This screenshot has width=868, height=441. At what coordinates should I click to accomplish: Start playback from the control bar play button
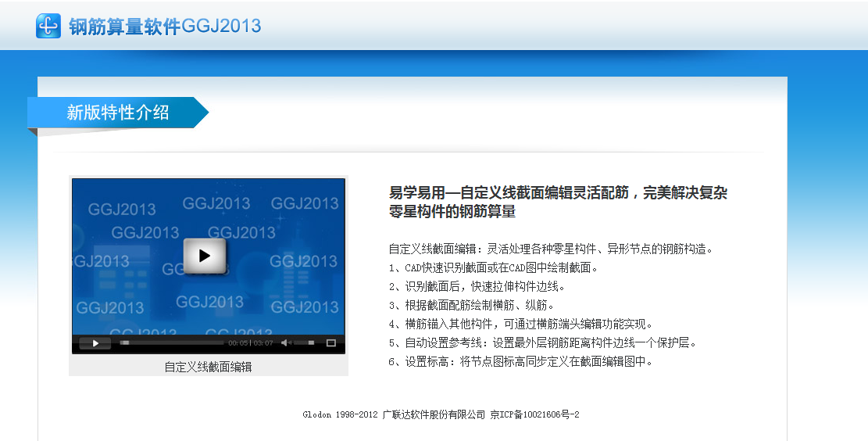point(95,343)
